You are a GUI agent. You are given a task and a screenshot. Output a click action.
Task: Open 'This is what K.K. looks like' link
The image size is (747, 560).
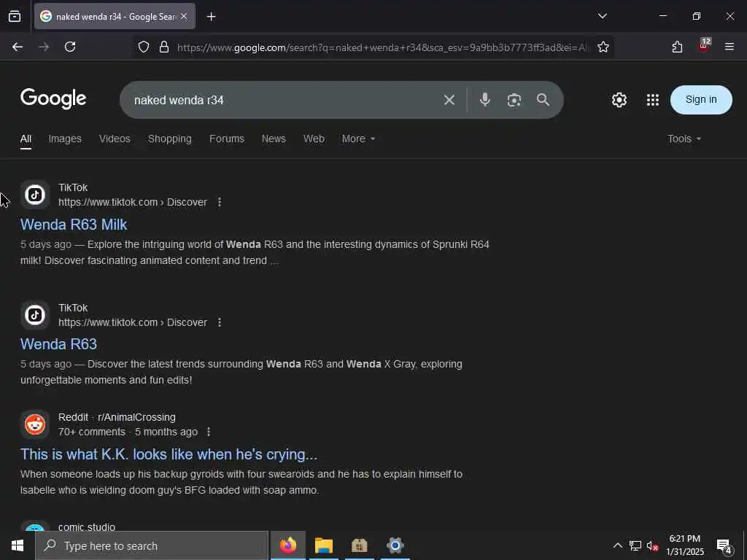tap(169, 454)
